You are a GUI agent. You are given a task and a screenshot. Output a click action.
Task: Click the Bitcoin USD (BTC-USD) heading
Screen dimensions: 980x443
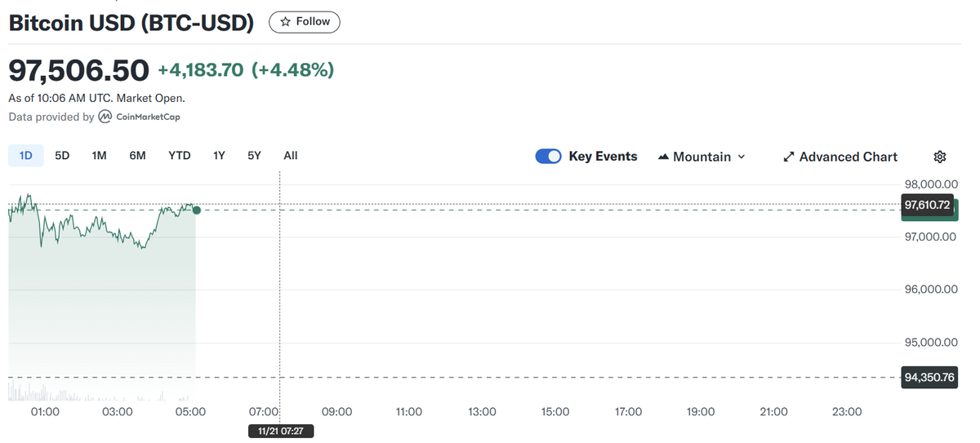(131, 23)
